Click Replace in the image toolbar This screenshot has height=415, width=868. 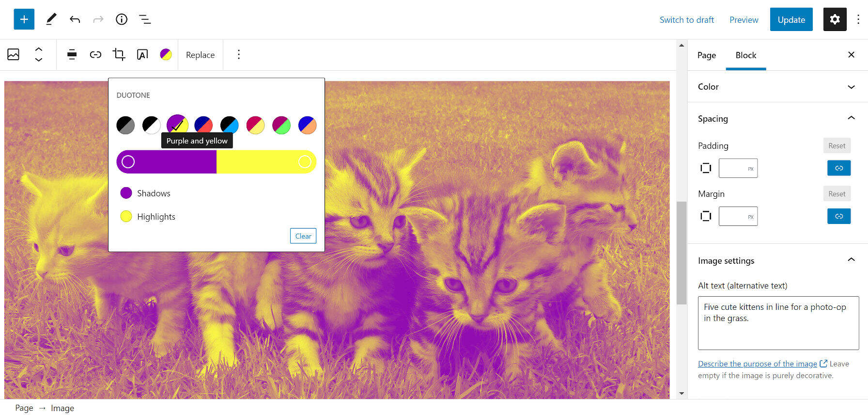(200, 55)
